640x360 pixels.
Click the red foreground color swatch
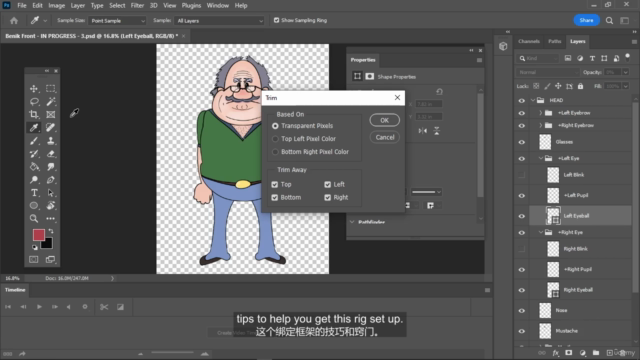pos(39,235)
